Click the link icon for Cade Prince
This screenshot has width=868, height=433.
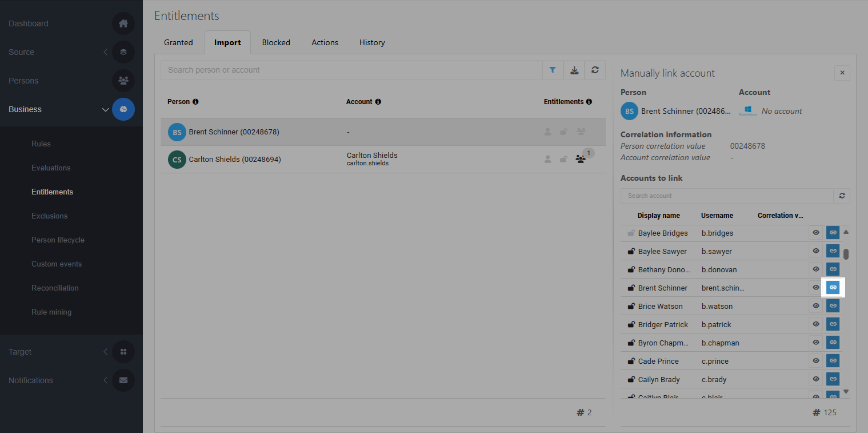833,361
